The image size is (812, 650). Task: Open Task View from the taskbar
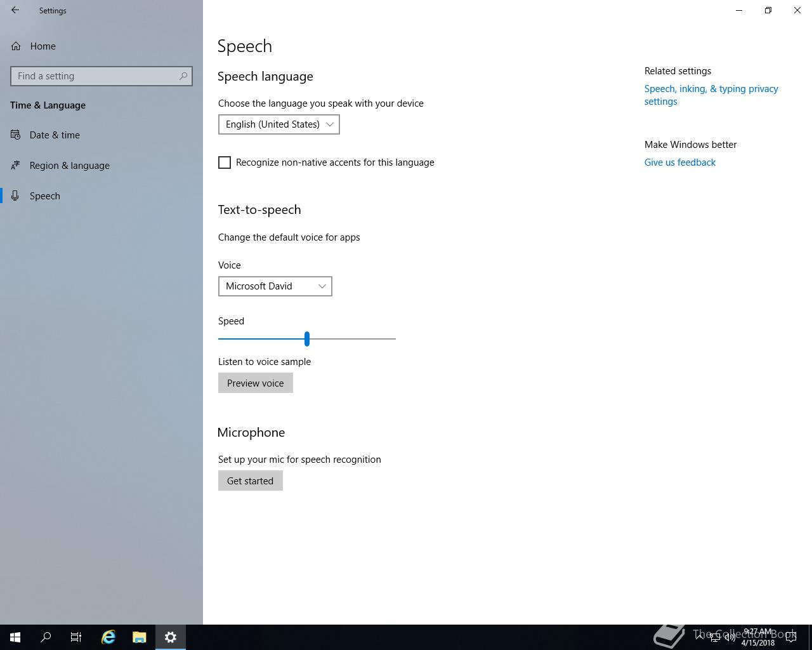76,637
